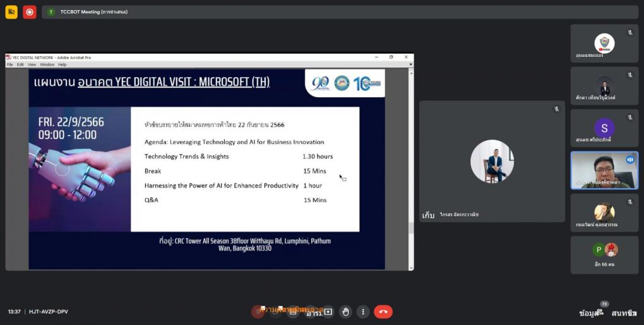The width and height of the screenshot is (644, 325).
Task: Toggle the Raise hand button
Action: point(345,312)
